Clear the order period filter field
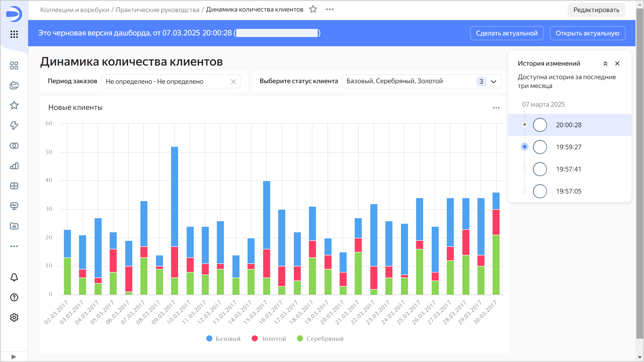Image resolution: width=644 pixels, height=362 pixels. (233, 82)
